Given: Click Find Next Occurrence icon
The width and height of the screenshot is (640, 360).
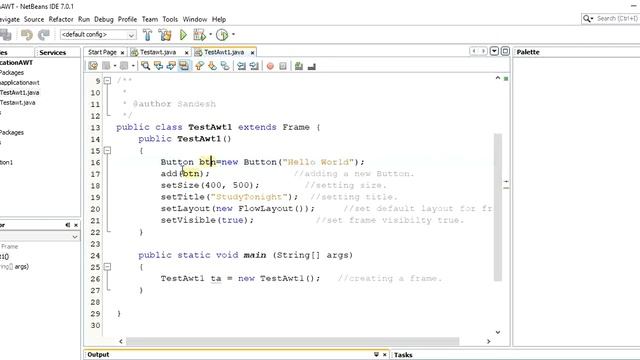Looking at the screenshot, I should (x=171, y=66).
